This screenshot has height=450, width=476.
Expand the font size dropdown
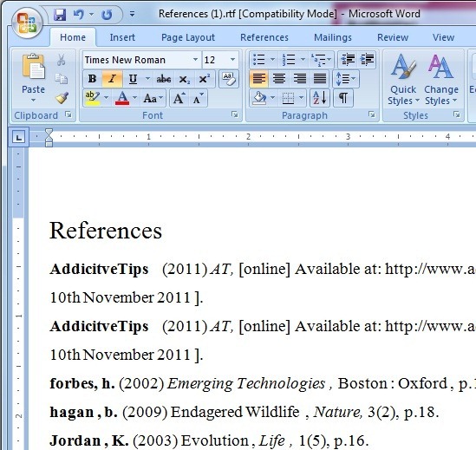232,60
